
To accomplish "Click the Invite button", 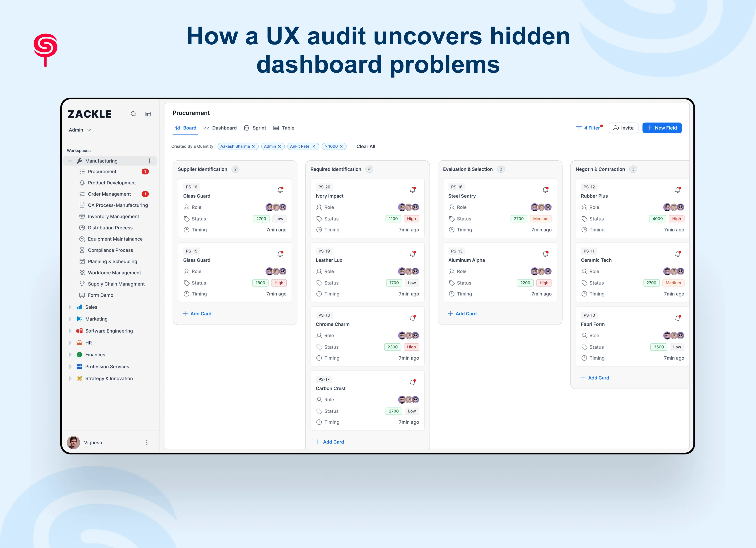I will tap(623, 128).
